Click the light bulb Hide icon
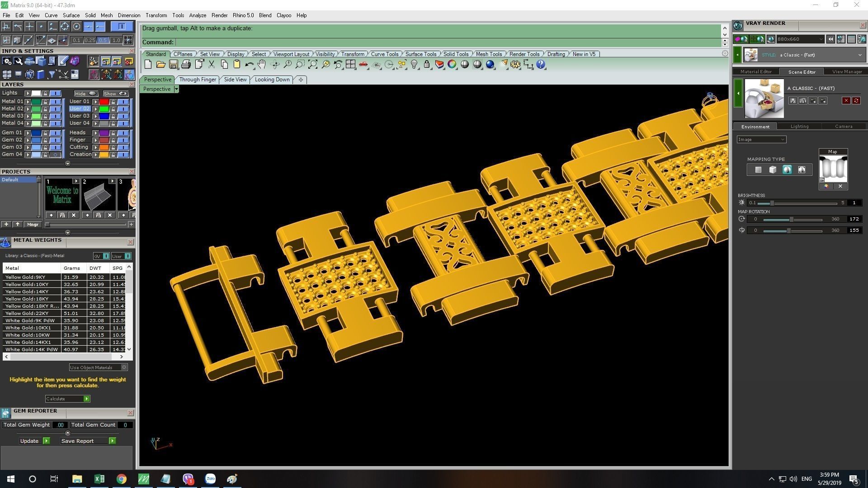 (414, 65)
